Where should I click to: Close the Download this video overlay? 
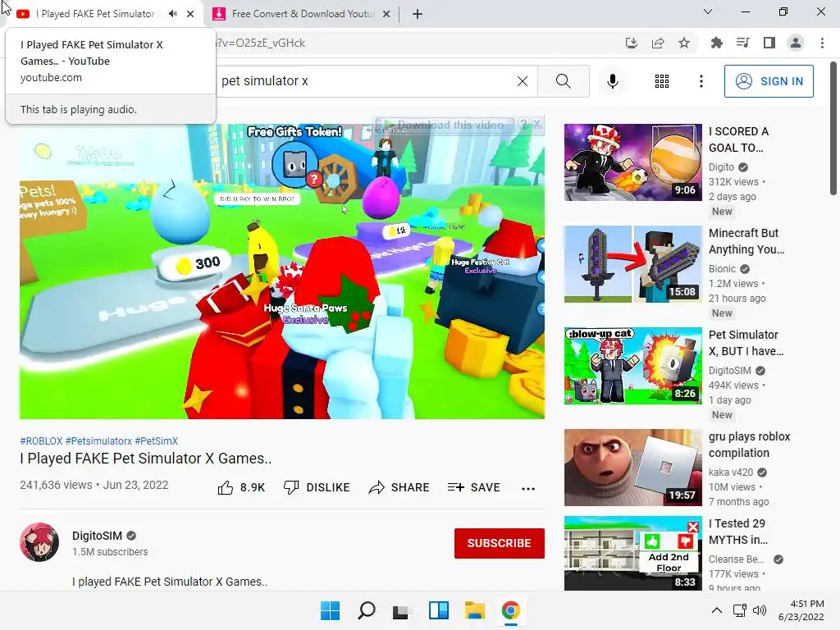pos(537,124)
